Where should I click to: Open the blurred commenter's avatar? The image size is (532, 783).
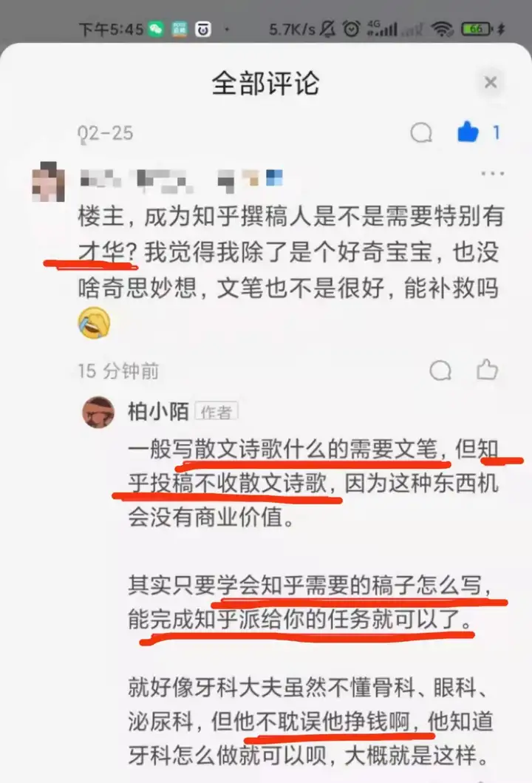click(48, 182)
